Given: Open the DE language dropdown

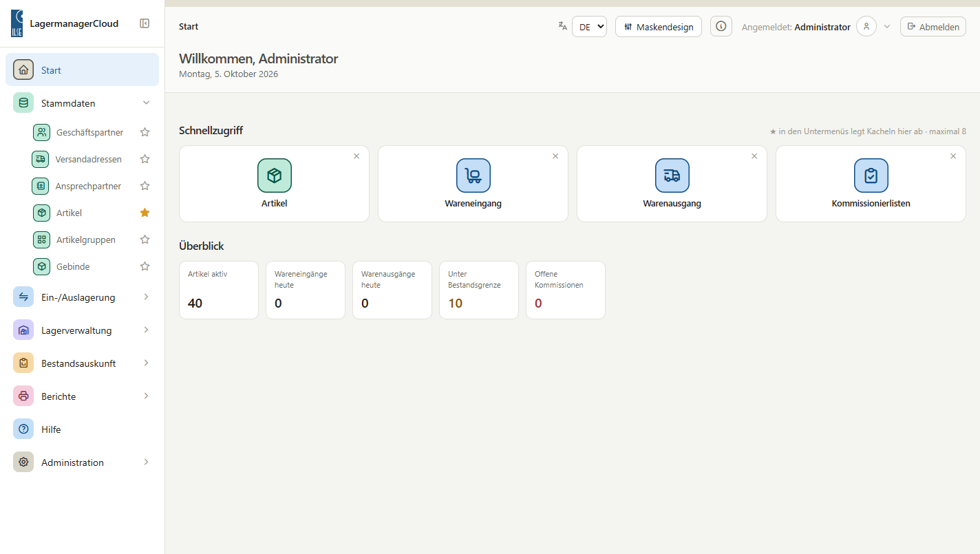Looking at the screenshot, I should click(x=589, y=26).
